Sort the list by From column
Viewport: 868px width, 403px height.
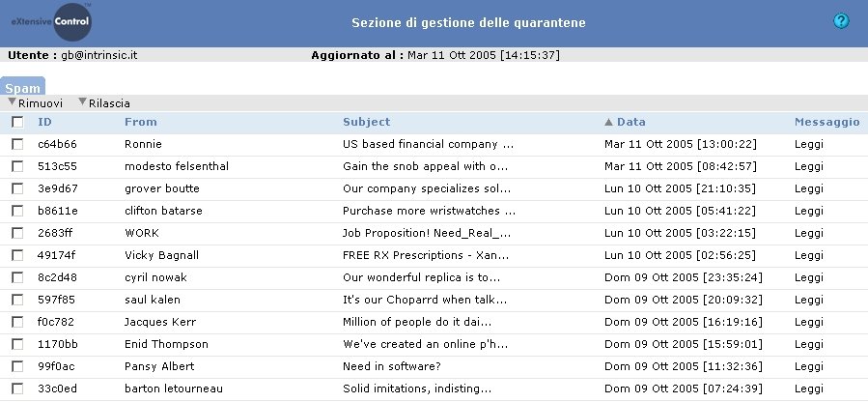[141, 122]
